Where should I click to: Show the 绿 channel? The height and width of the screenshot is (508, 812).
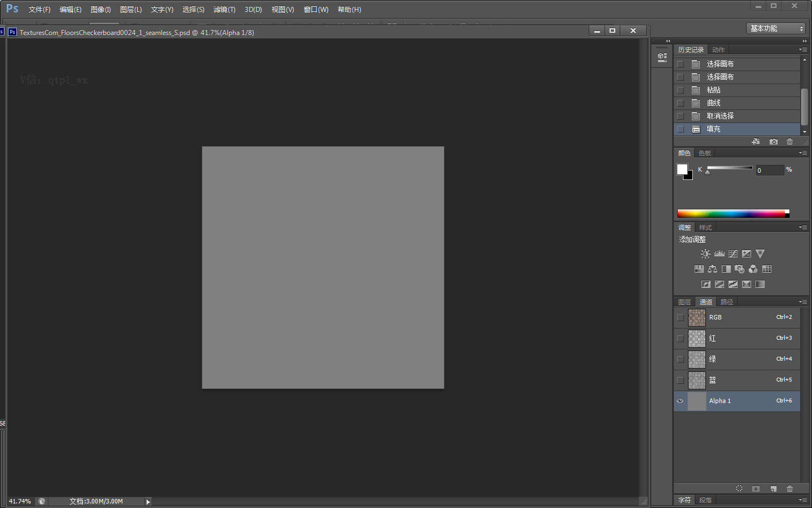tap(680, 359)
